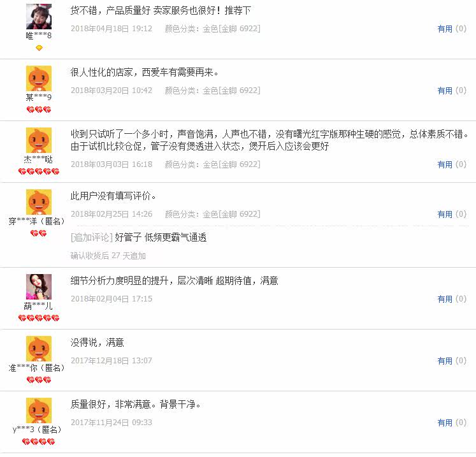Click orange mascot avatar of 杰***哒
The width and height of the screenshot is (476, 457).
click(39, 140)
